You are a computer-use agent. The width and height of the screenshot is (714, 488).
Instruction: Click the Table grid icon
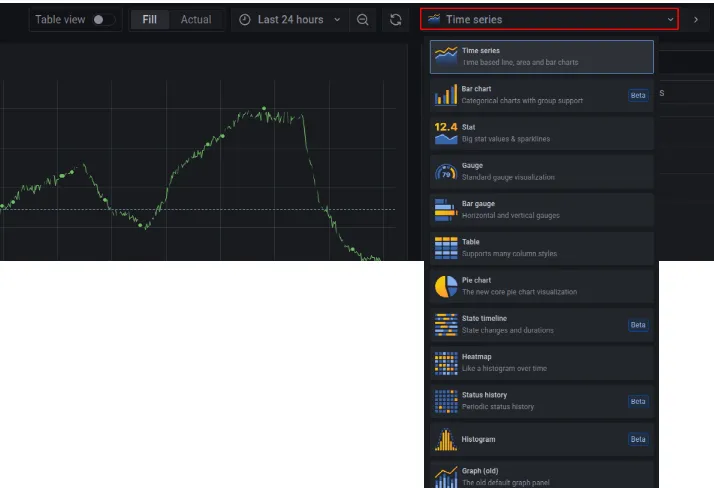click(446, 248)
